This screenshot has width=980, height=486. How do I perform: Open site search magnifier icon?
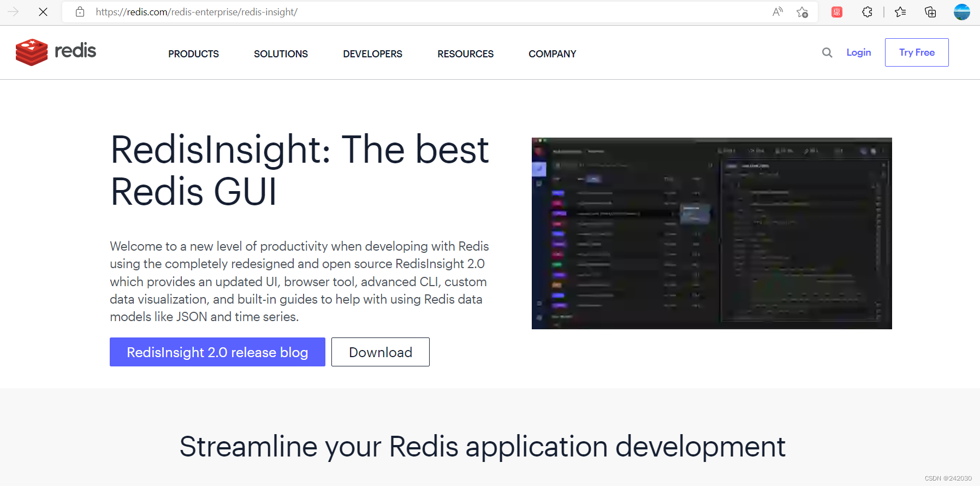827,52
